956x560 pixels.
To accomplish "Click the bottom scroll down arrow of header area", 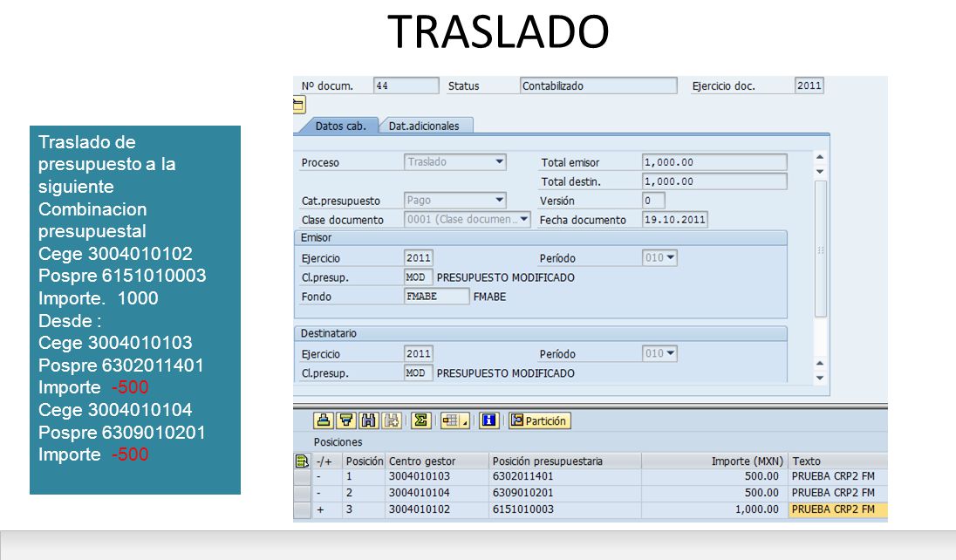I will coord(820,378).
